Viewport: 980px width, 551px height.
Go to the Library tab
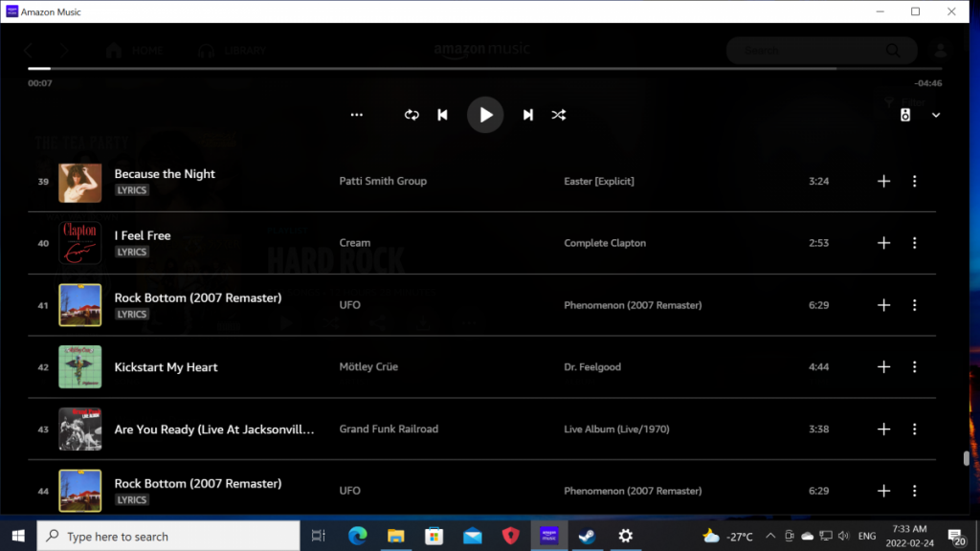(232, 51)
